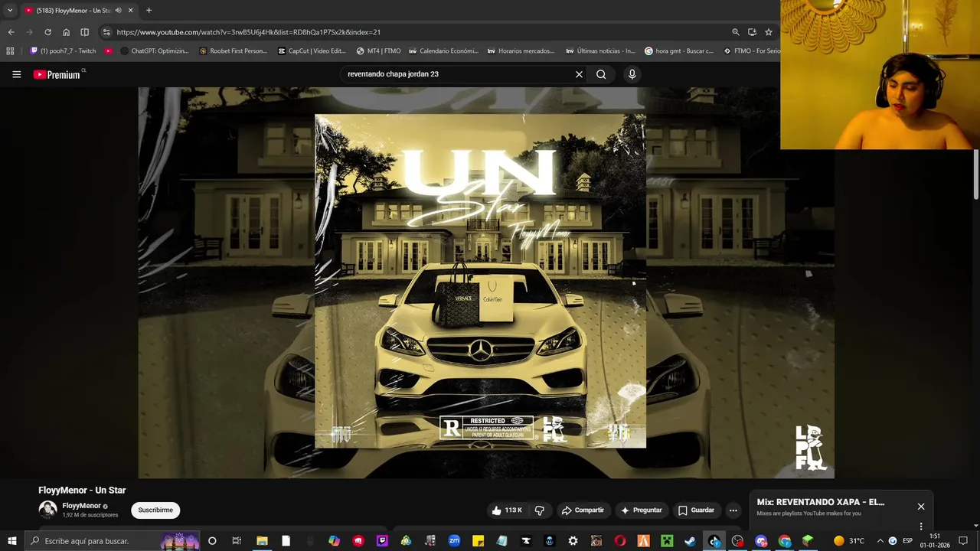The image size is (980, 551).
Task: Open File Explorer from taskbar
Action: coord(262,541)
